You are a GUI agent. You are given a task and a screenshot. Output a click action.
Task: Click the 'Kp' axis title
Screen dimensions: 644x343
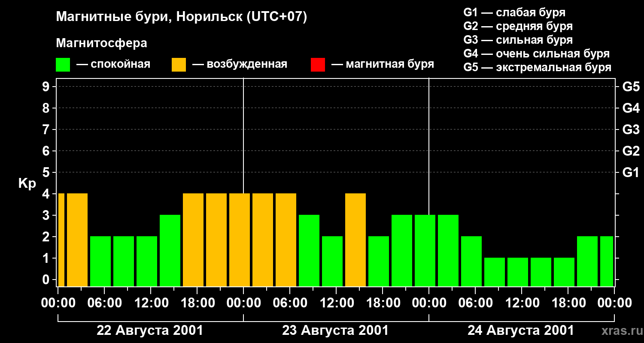pos(27,184)
